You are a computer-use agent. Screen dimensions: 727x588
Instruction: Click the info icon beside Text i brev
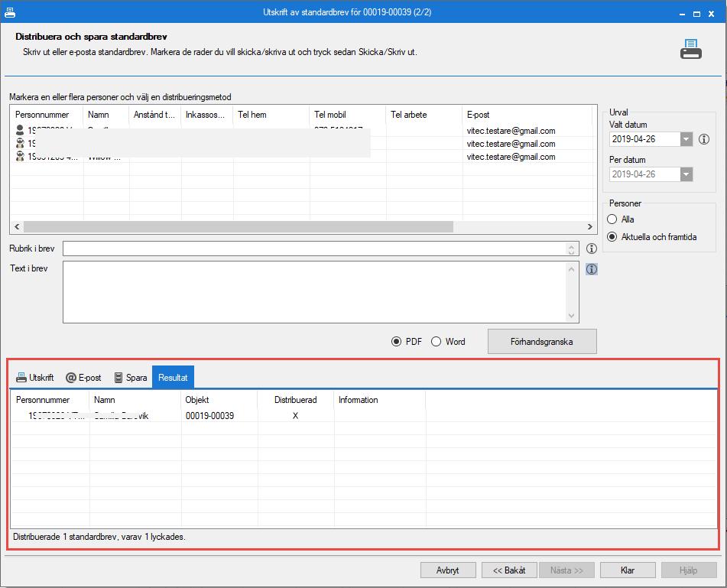[x=591, y=269]
